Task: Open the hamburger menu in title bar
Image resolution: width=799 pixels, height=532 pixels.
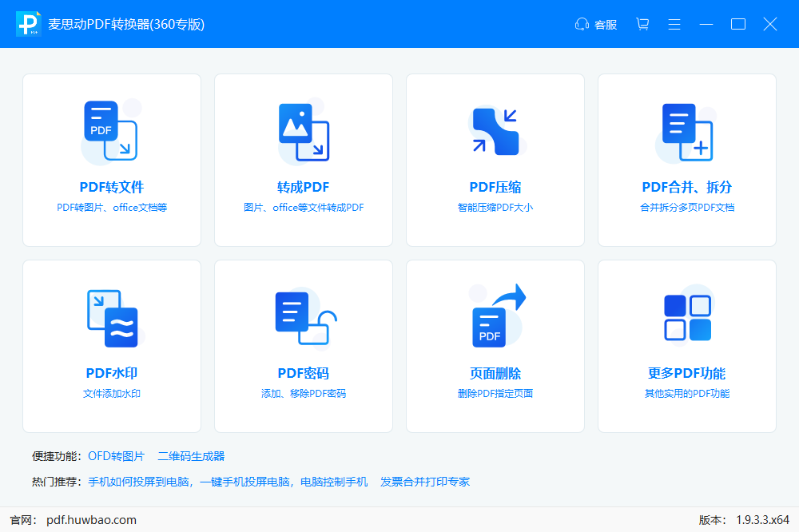Action: point(674,24)
